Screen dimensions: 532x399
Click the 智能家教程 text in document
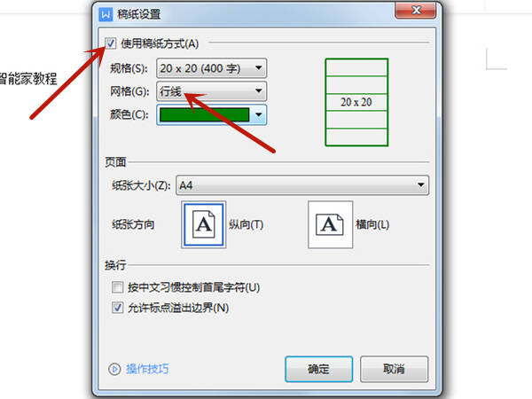pos(28,79)
